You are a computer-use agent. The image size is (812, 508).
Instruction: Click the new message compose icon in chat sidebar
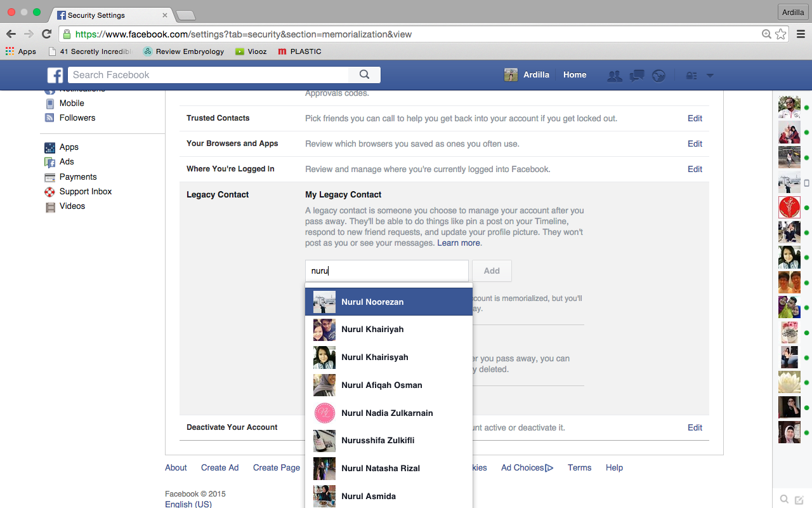tap(799, 500)
